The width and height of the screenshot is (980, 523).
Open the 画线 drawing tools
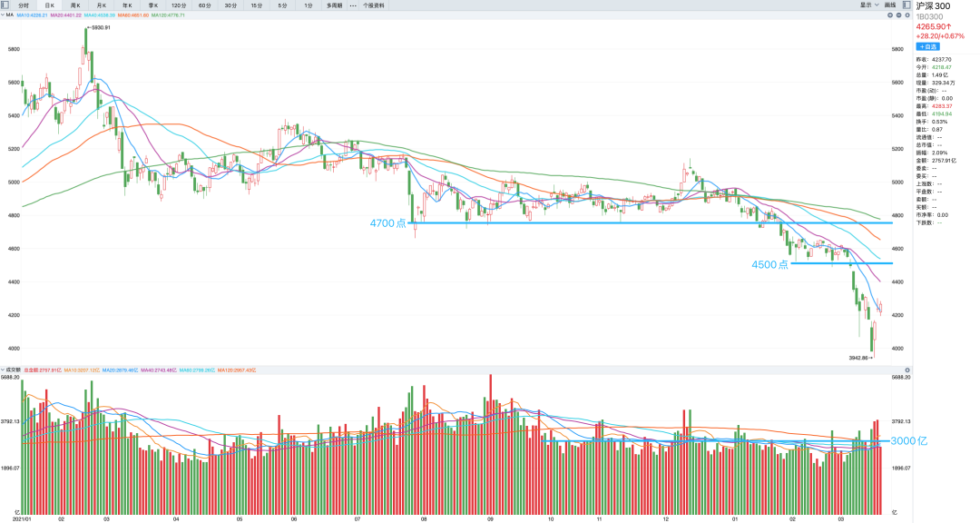tap(890, 5)
